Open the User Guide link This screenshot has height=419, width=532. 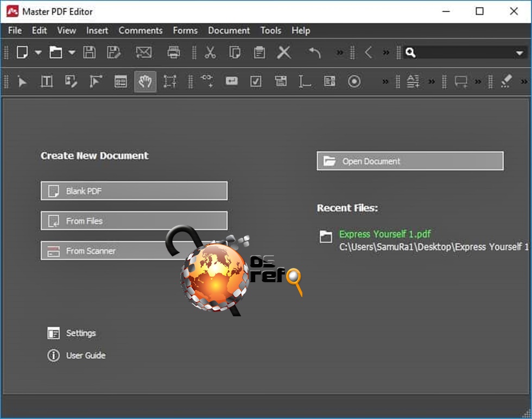pos(86,355)
